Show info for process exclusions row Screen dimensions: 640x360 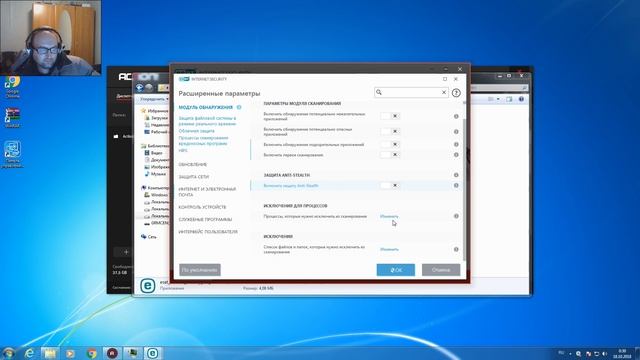(456, 216)
